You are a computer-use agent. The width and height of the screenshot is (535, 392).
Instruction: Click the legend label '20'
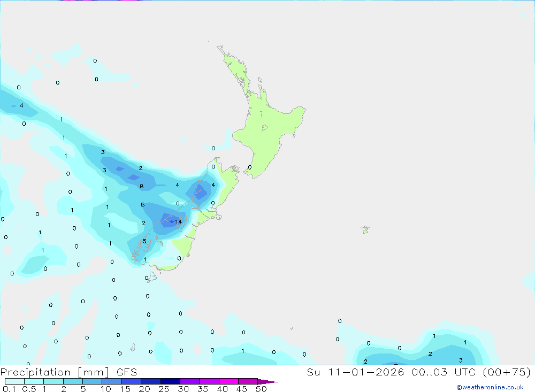coord(144,389)
